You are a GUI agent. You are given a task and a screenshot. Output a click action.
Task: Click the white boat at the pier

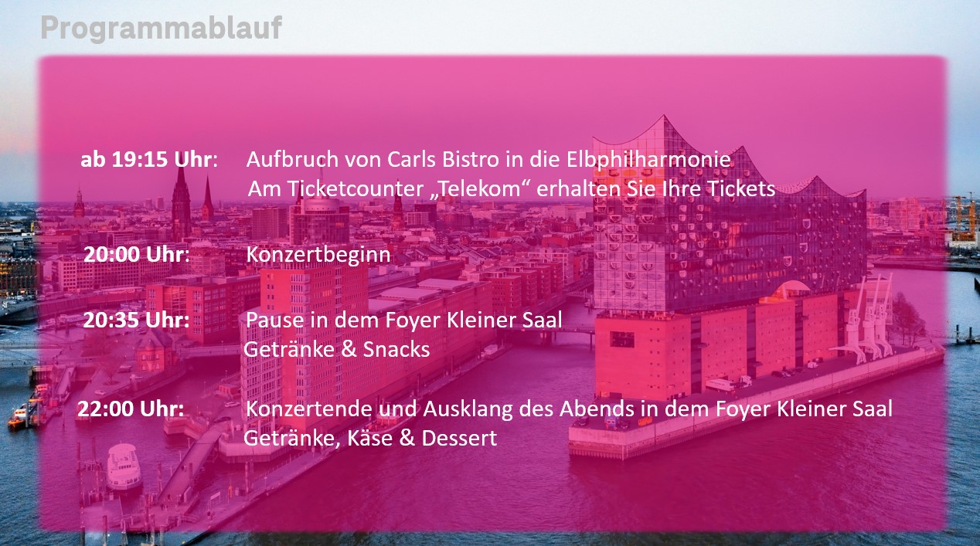124,467
